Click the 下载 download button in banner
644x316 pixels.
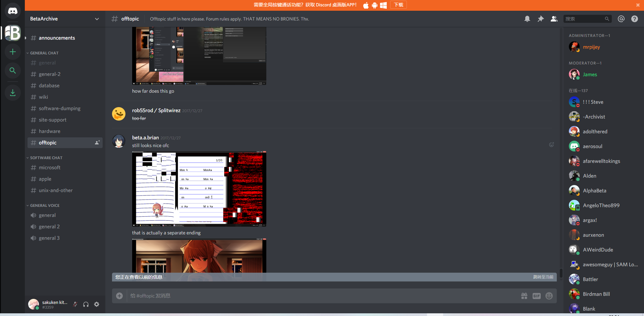pos(398,5)
